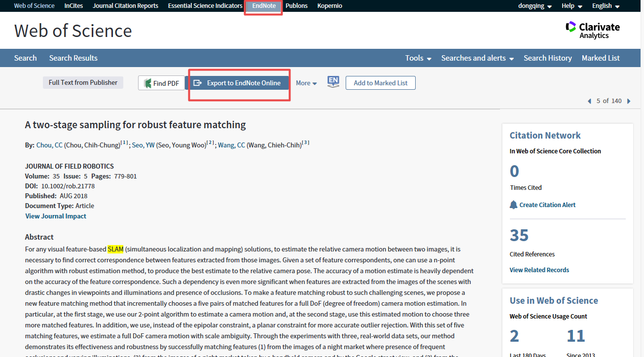
Task: Expand the Help dropdown
Action: pyautogui.click(x=572, y=6)
